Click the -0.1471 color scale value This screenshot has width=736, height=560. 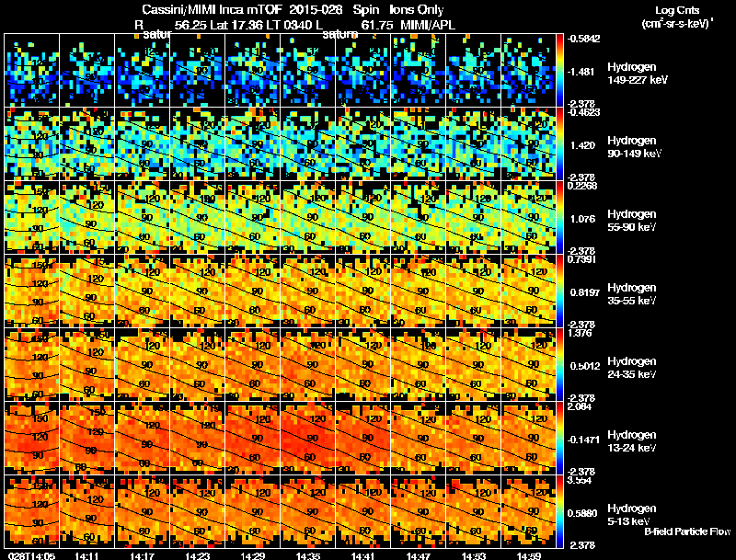583,440
